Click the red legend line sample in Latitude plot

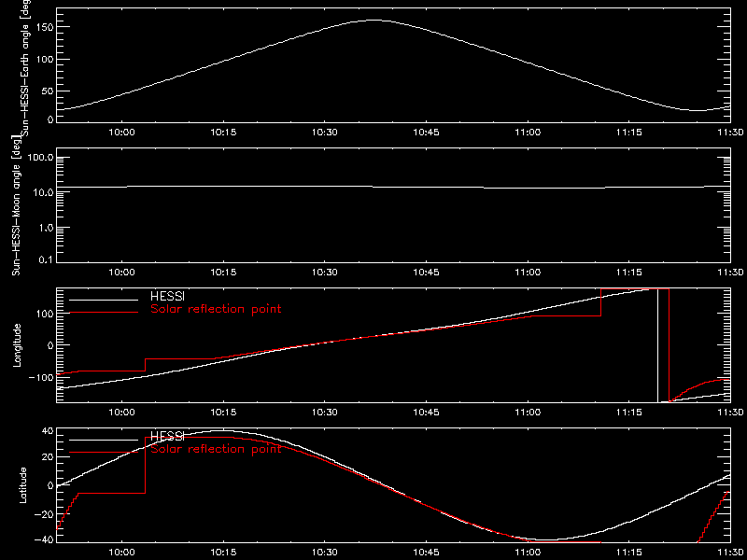pyautogui.click(x=104, y=453)
